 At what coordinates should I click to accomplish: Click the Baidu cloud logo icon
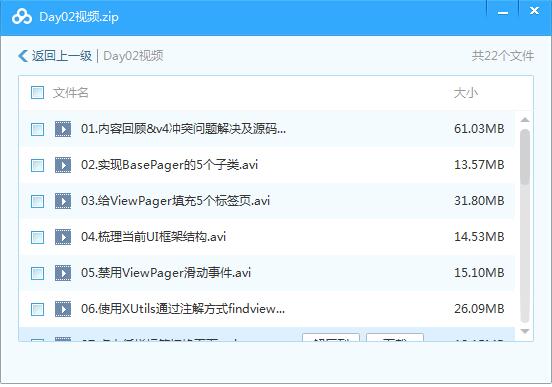[21, 17]
